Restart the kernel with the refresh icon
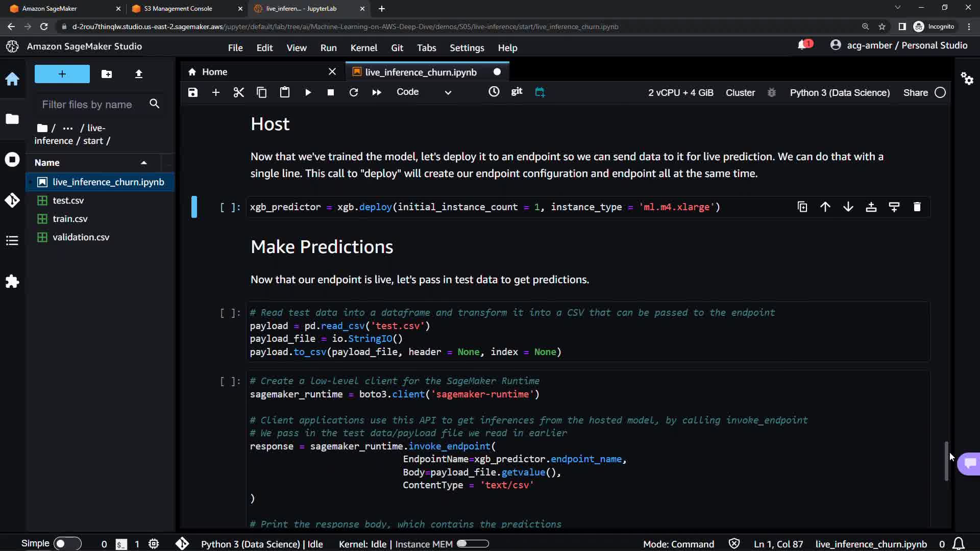 coord(353,92)
